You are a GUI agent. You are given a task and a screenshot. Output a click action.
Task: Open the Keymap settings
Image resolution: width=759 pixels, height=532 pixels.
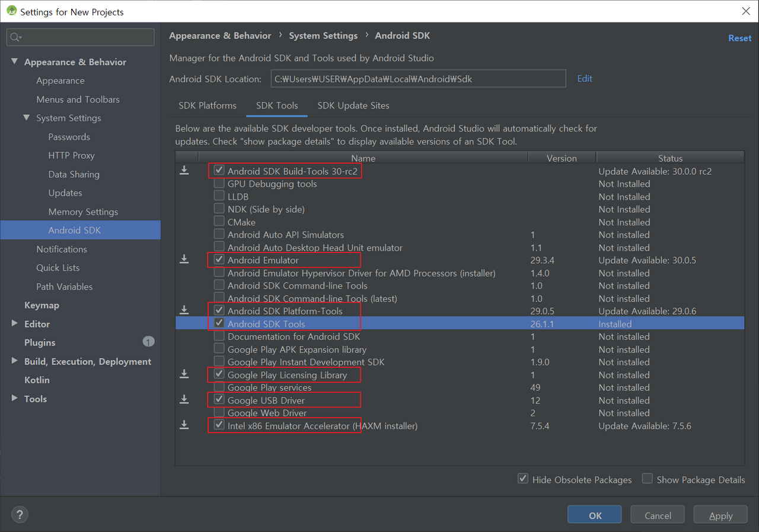tap(42, 305)
